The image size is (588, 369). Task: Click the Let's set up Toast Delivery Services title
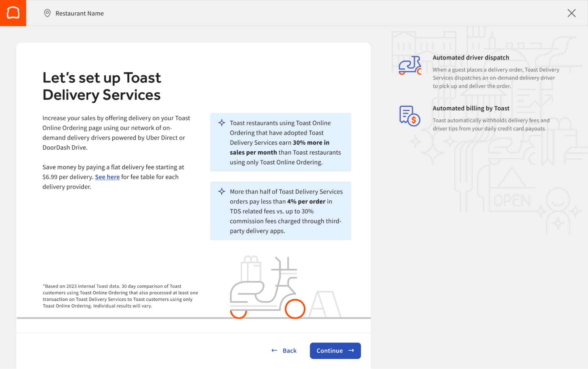click(x=102, y=86)
